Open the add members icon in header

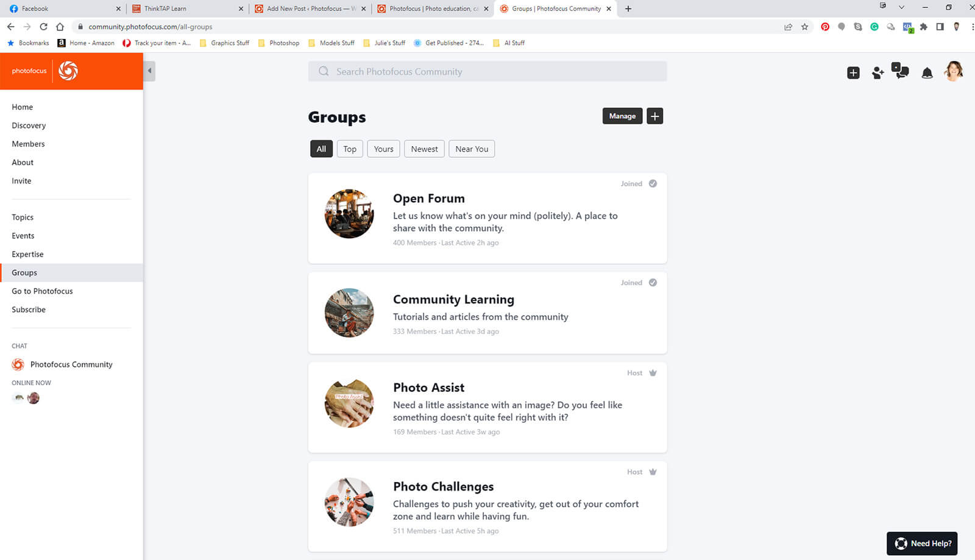pos(877,73)
